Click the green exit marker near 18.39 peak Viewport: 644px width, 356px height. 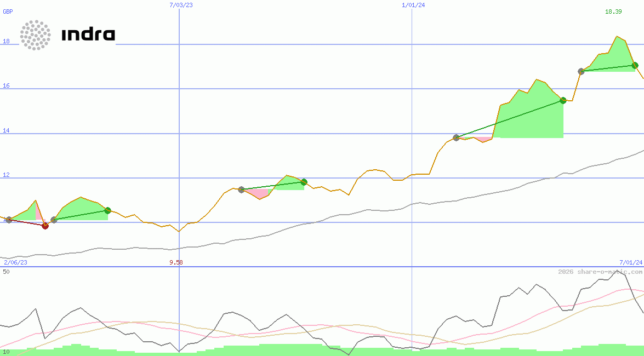pos(635,65)
